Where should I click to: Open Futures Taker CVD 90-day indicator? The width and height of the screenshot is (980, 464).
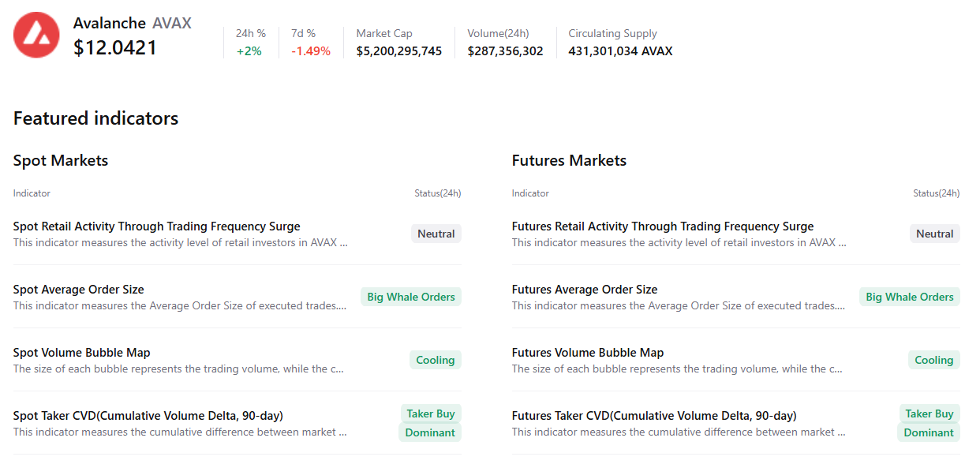pyautogui.click(x=653, y=416)
